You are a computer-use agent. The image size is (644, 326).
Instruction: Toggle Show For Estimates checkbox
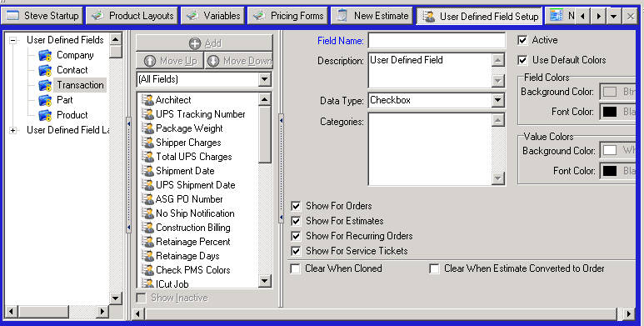pos(296,221)
